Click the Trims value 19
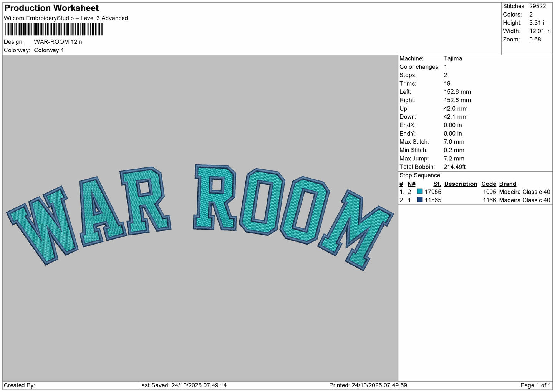The image size is (555, 392). point(447,84)
